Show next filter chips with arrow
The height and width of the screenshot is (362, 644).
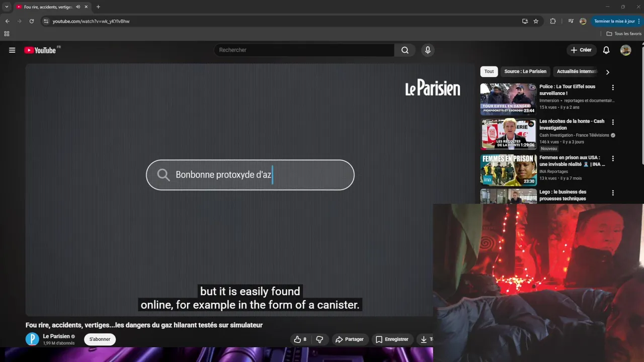(x=607, y=72)
